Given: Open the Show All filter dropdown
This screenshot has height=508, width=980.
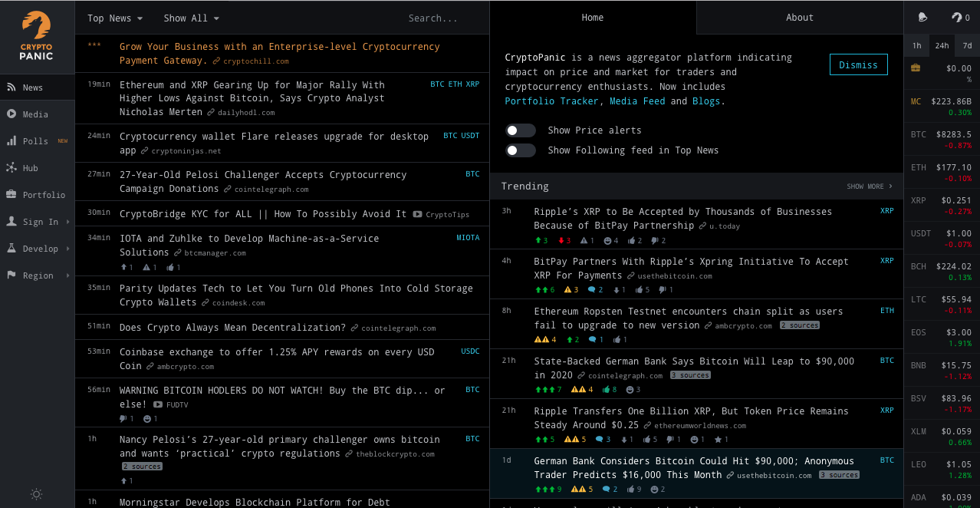Looking at the screenshot, I should point(192,18).
